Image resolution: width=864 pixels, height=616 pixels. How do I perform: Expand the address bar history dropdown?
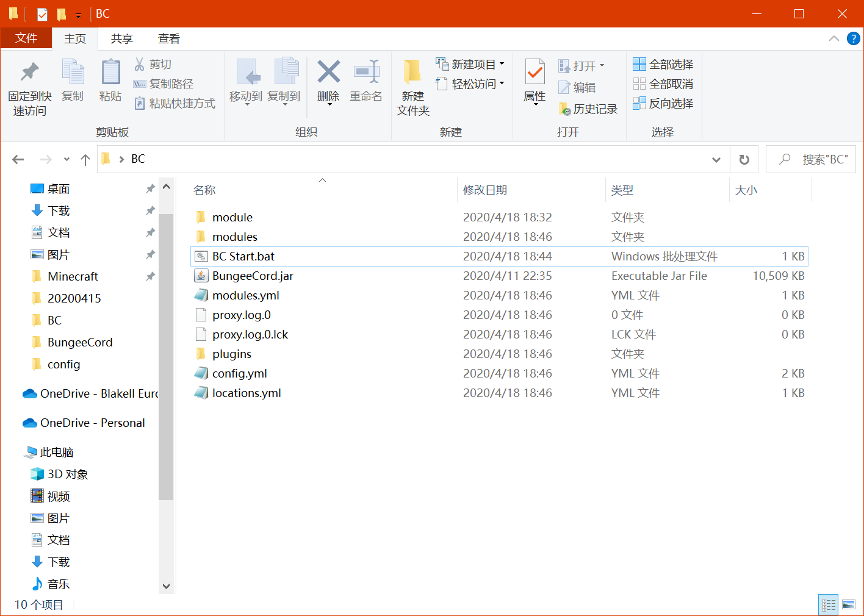click(716, 159)
